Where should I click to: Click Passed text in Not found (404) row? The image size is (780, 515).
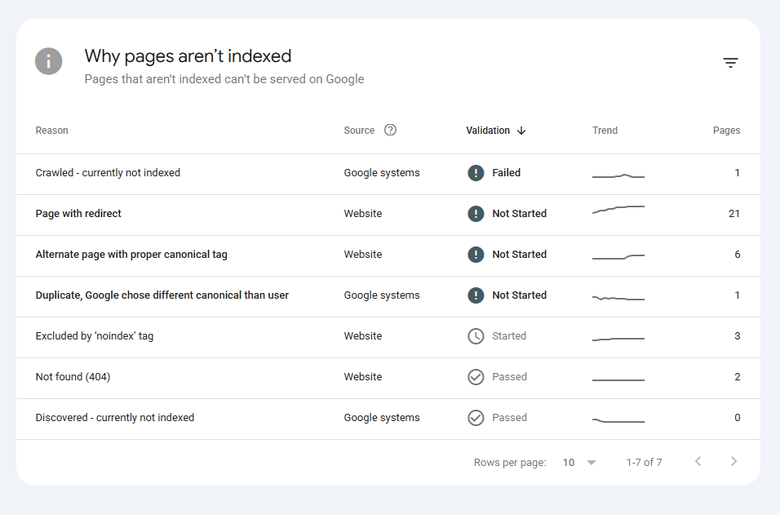(x=509, y=377)
